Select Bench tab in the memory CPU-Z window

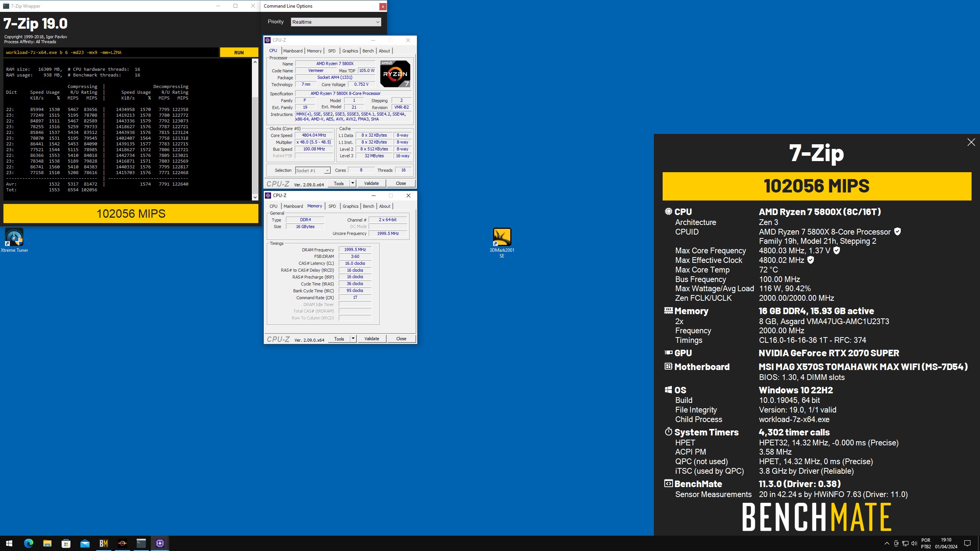pos(368,206)
